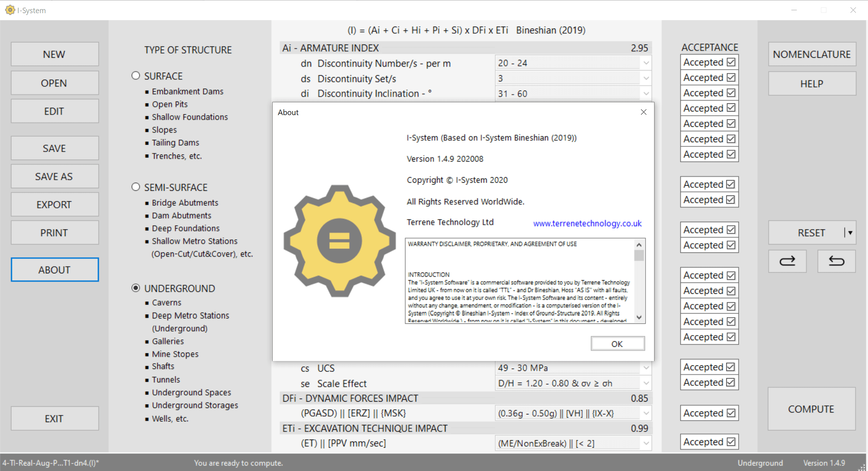Click the EDIT button
The height and width of the screenshot is (471, 868).
54,111
